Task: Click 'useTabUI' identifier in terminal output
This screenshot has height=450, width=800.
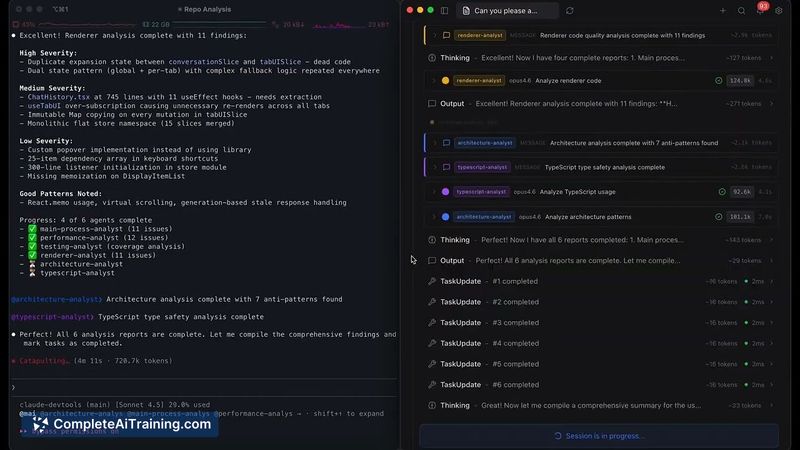Action: pyautogui.click(x=44, y=106)
